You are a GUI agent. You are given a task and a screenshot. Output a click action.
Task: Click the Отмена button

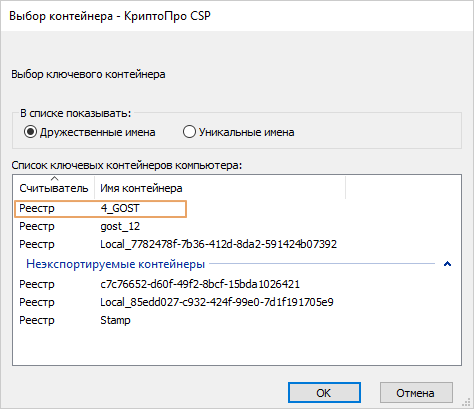[416, 393]
